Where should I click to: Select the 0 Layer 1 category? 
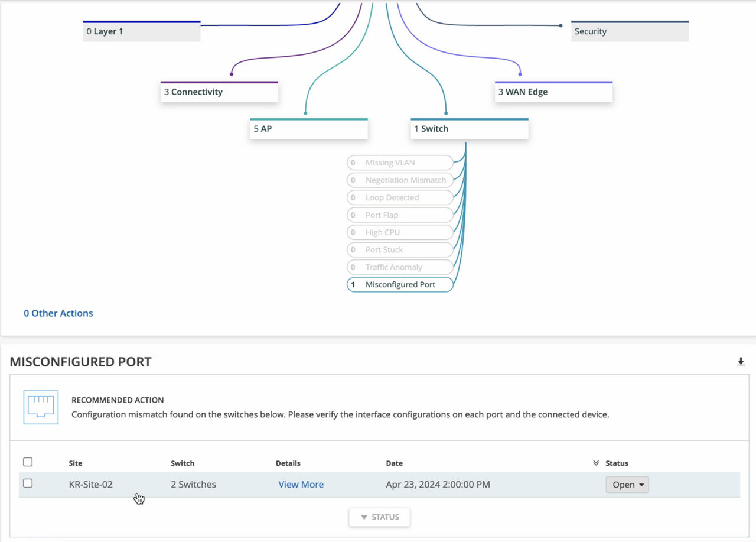click(x=142, y=31)
